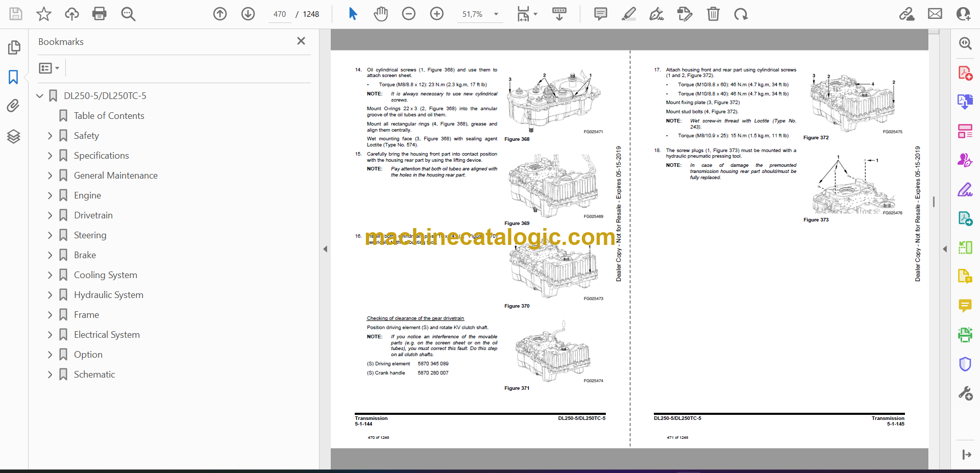Expand the Specifications bookmark

click(50, 156)
